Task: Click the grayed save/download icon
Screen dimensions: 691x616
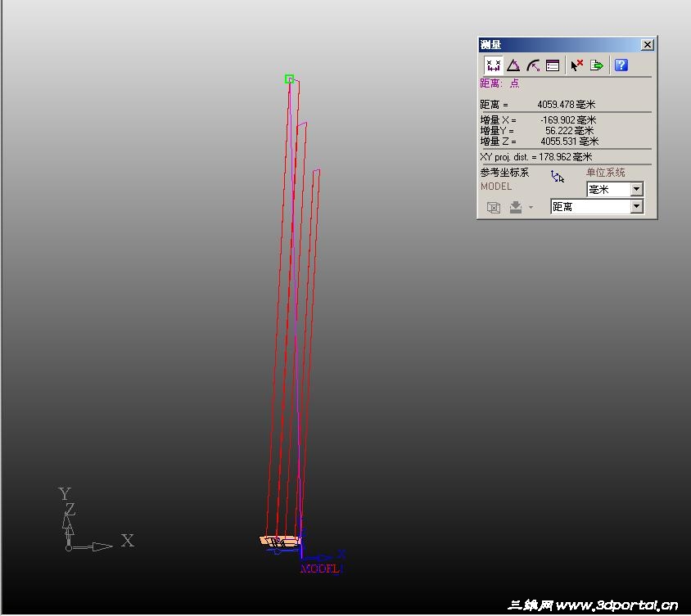Action: coord(516,207)
